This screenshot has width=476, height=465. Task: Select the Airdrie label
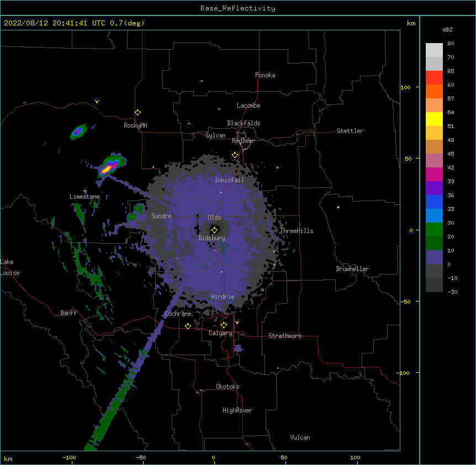223,297
